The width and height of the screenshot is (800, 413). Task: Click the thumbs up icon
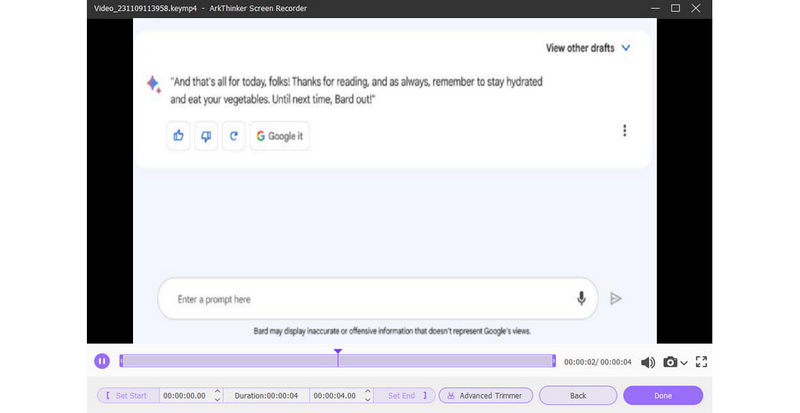[178, 136]
